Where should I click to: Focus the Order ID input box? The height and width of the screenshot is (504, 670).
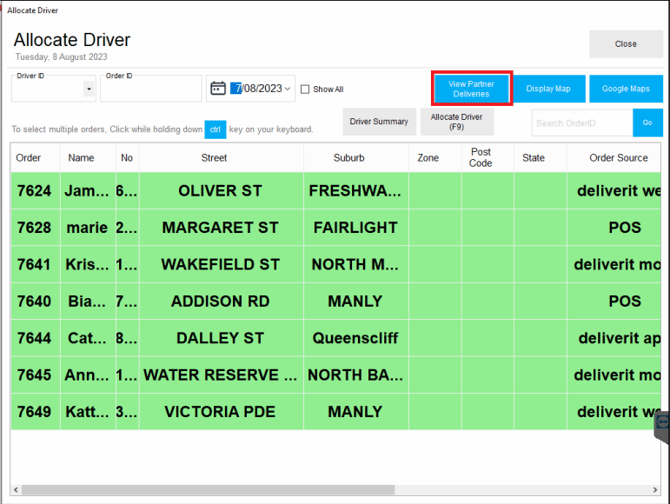151,91
